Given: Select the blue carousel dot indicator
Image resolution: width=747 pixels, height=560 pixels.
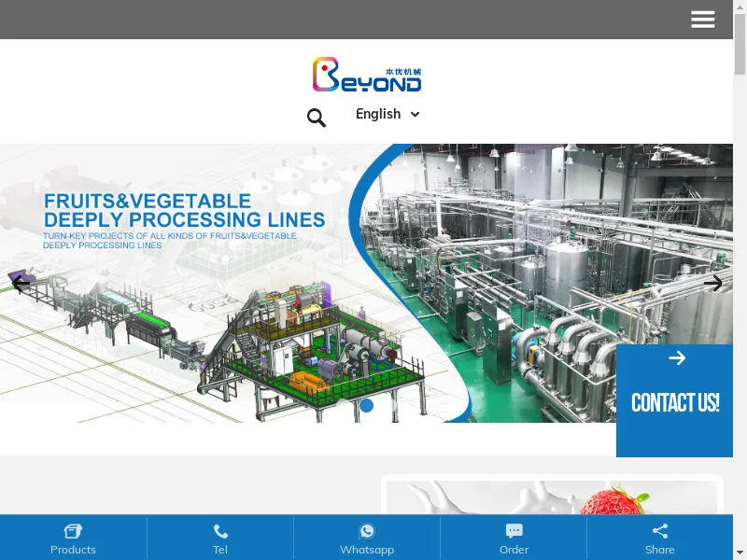Looking at the screenshot, I should [x=367, y=405].
